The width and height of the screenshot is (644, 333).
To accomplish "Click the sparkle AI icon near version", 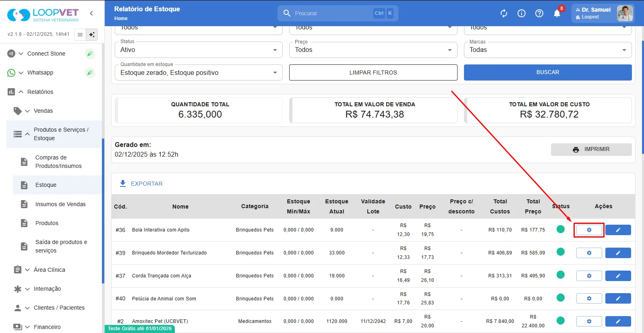I will 92,35.
